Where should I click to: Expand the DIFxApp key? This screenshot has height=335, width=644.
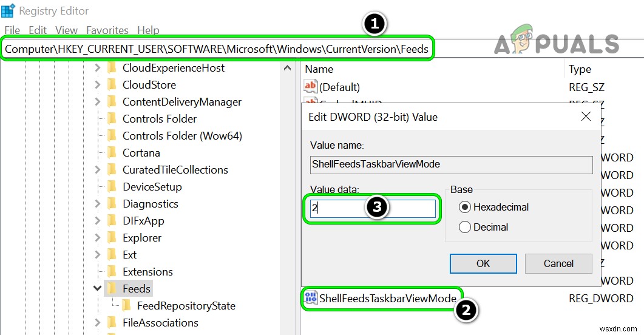(97, 220)
